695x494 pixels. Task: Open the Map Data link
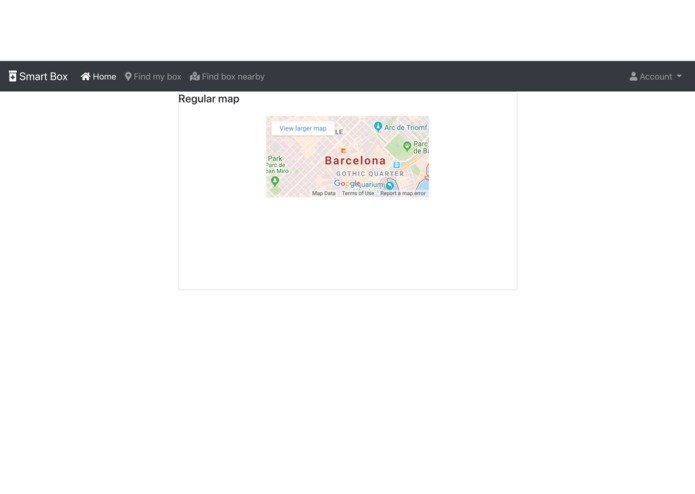(x=324, y=193)
